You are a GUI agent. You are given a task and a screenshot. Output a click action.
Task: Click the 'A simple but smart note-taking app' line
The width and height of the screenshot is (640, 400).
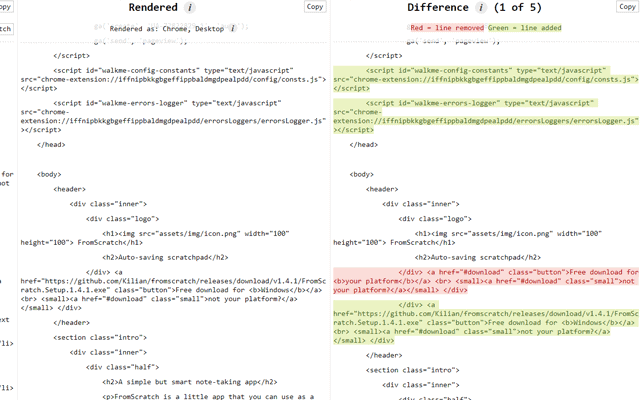click(x=182, y=381)
